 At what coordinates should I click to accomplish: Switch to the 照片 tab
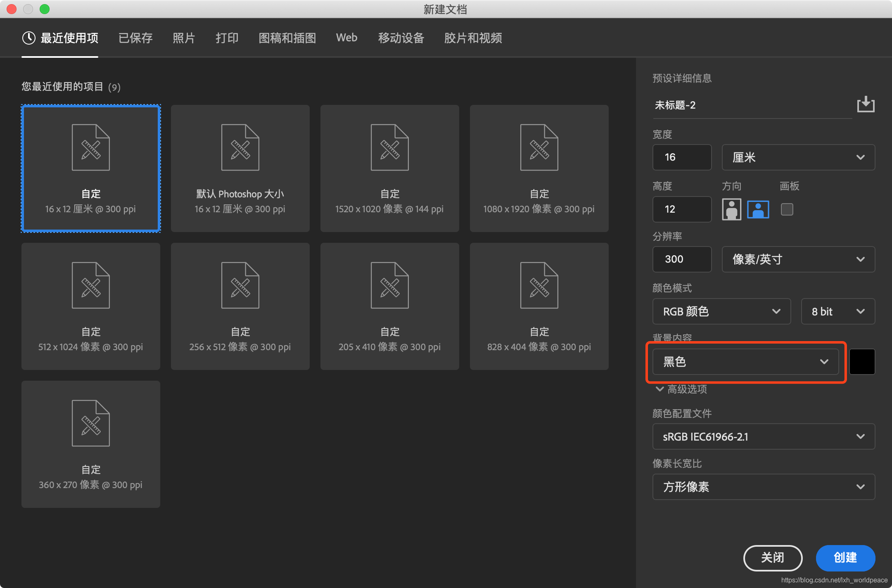point(184,38)
